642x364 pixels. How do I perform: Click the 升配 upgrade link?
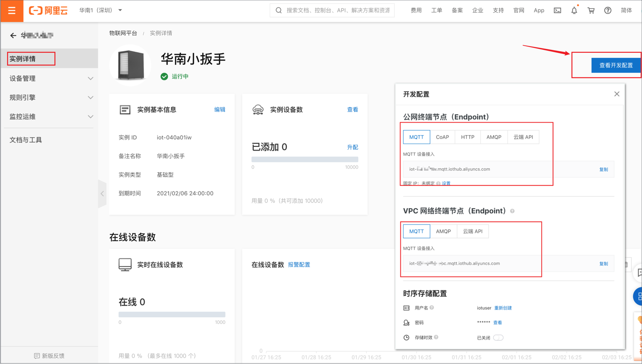point(353,147)
